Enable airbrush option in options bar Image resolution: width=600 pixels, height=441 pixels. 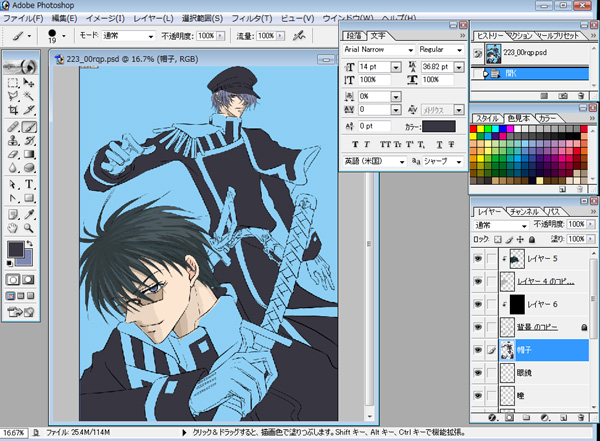(x=299, y=36)
